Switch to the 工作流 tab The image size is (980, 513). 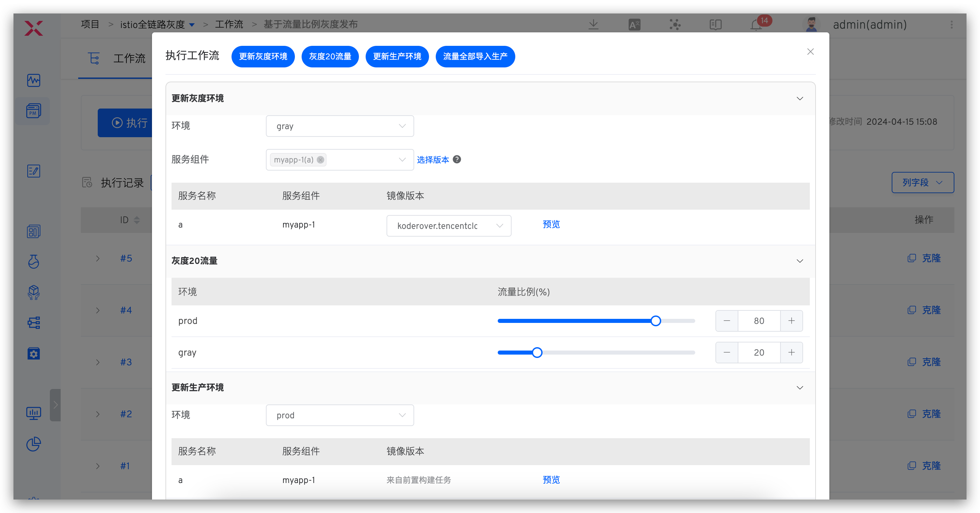click(x=129, y=58)
